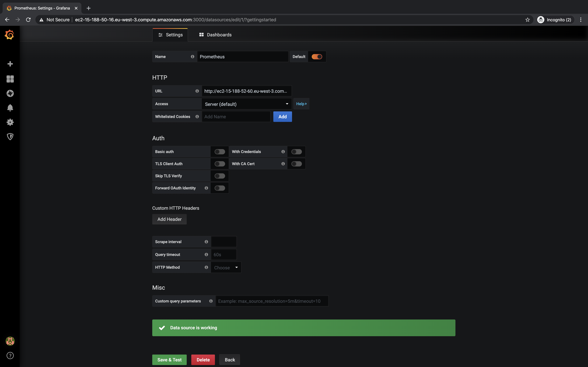Select the Create (plus) sidebar icon
This screenshot has height=367, width=588.
[10, 64]
